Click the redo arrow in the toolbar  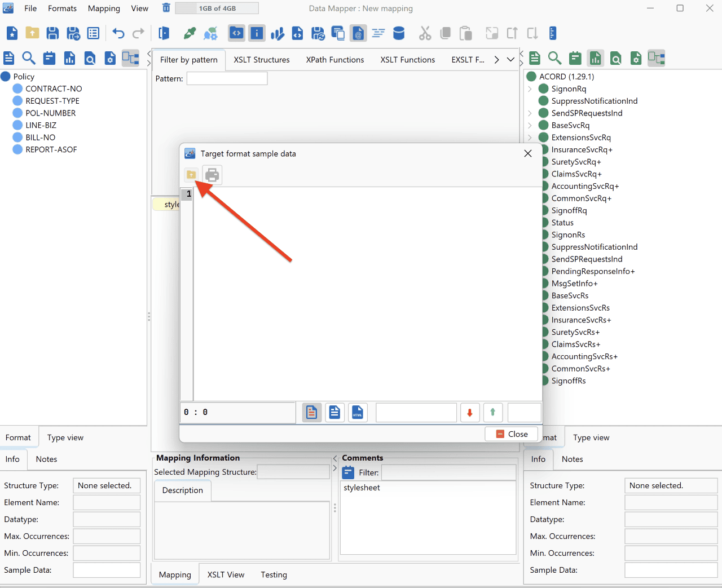point(138,33)
